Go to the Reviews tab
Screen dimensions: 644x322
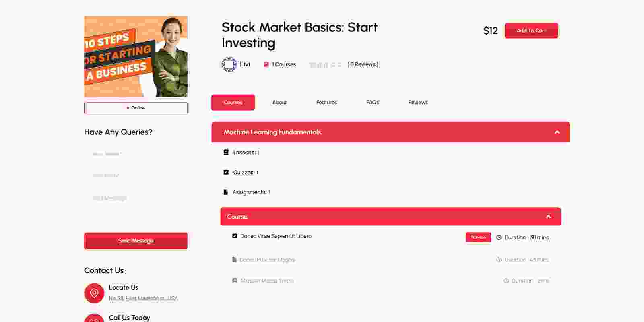tap(418, 103)
